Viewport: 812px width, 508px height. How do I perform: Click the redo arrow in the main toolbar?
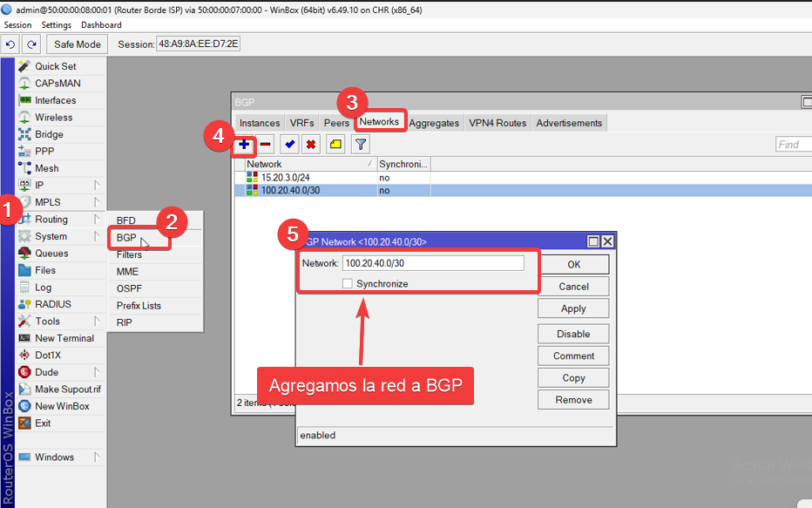click(x=30, y=44)
